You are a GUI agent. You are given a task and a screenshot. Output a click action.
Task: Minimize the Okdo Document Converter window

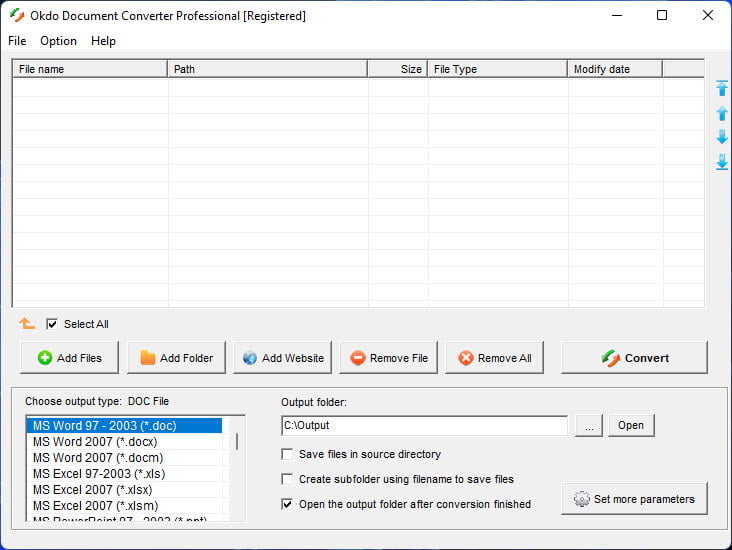[x=617, y=15]
